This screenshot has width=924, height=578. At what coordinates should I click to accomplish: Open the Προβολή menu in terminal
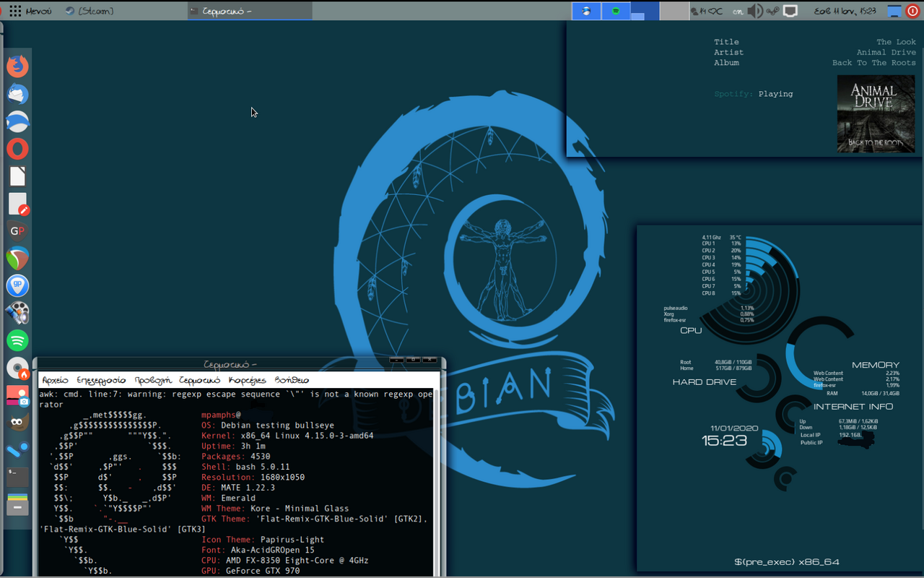tap(152, 380)
